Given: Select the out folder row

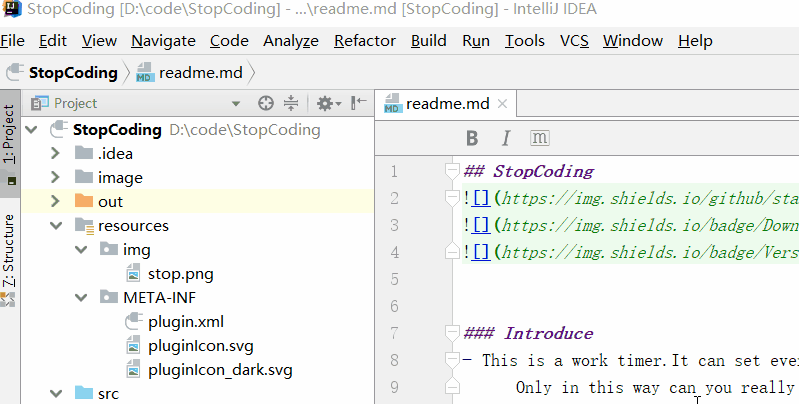Looking at the screenshot, I should point(197,201).
